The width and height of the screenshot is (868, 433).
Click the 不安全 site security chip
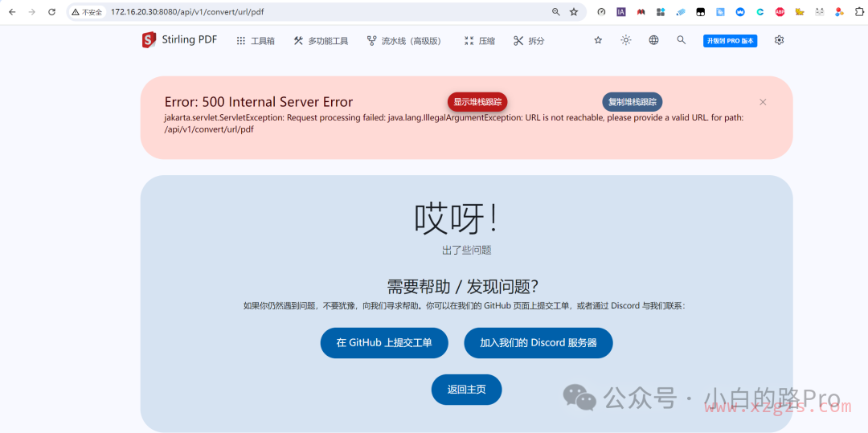[x=87, y=11]
